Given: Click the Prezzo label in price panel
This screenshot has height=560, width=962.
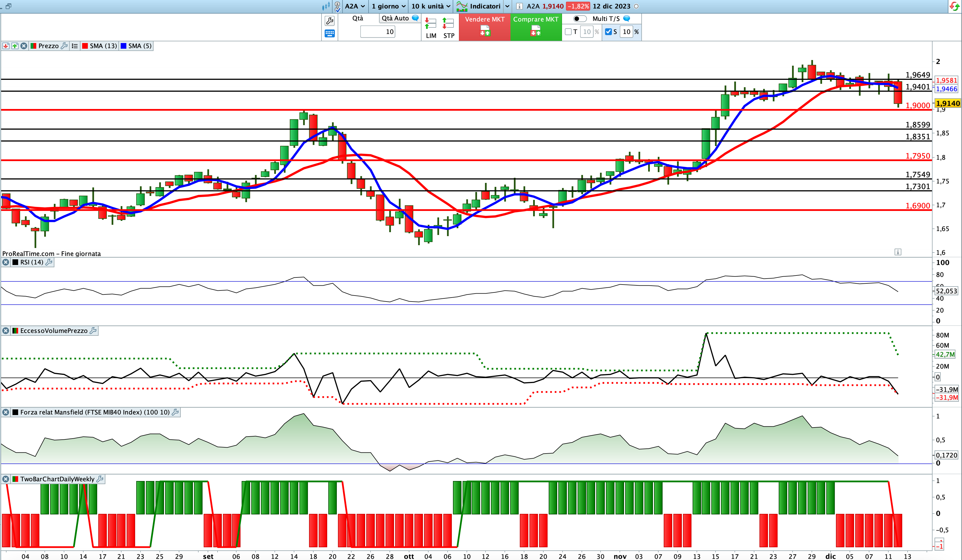Looking at the screenshot, I should click(48, 46).
